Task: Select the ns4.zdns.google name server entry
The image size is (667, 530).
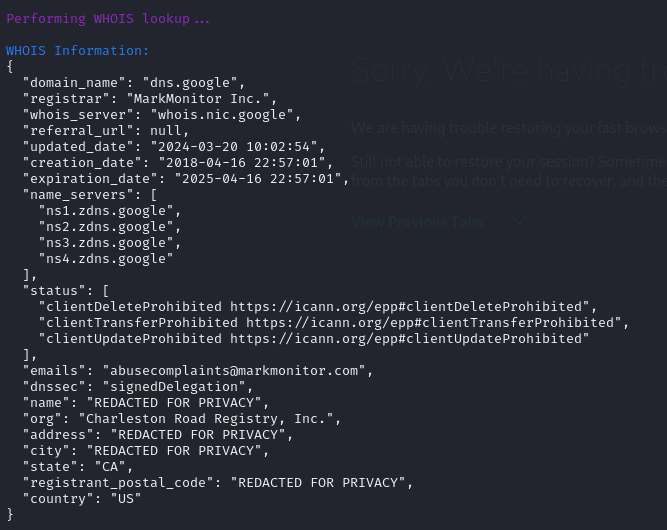Action: click(106, 259)
